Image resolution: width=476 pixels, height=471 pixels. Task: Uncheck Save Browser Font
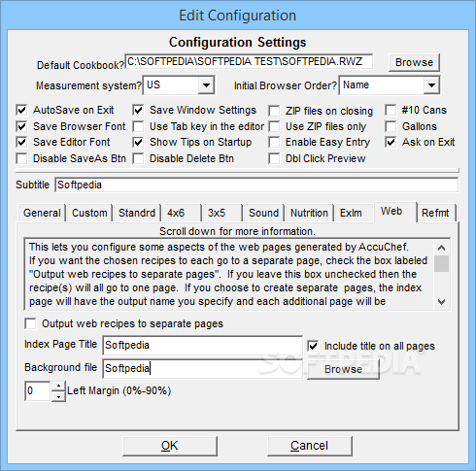click(x=21, y=126)
